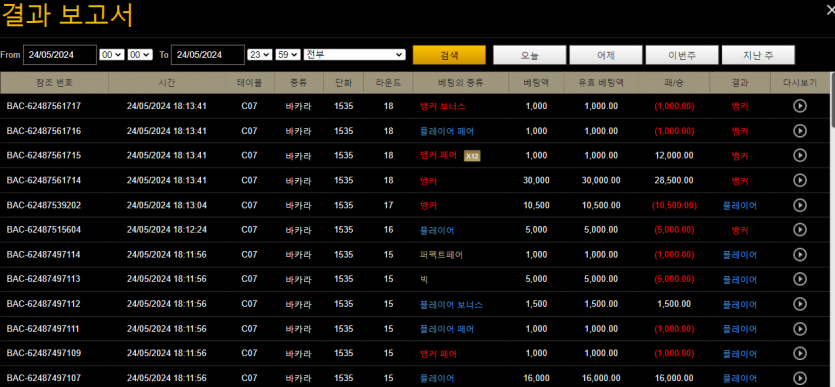
Task: Focus the From date input field
Action: pyautogui.click(x=60, y=55)
